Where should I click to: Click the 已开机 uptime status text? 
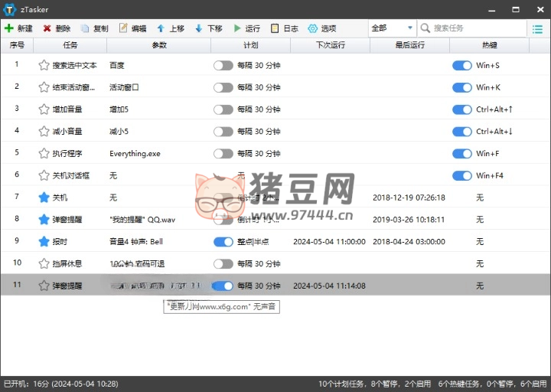click(60, 384)
